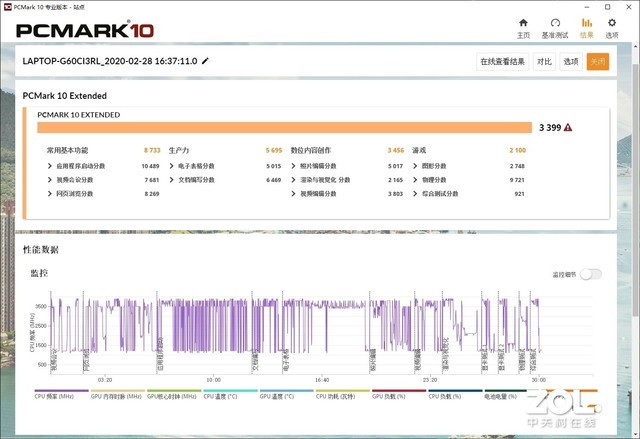Click the 16:40 time label on chart
Image resolution: width=640 pixels, height=439 pixels.
322,380
